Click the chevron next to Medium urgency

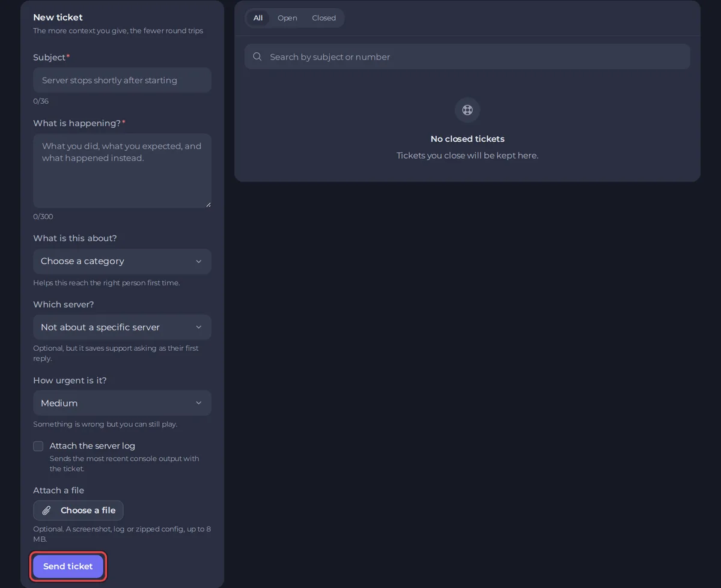(x=199, y=403)
